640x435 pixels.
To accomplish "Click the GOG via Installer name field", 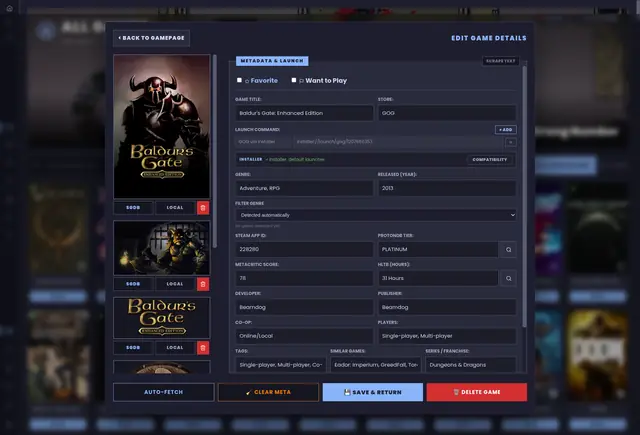I will [263, 142].
